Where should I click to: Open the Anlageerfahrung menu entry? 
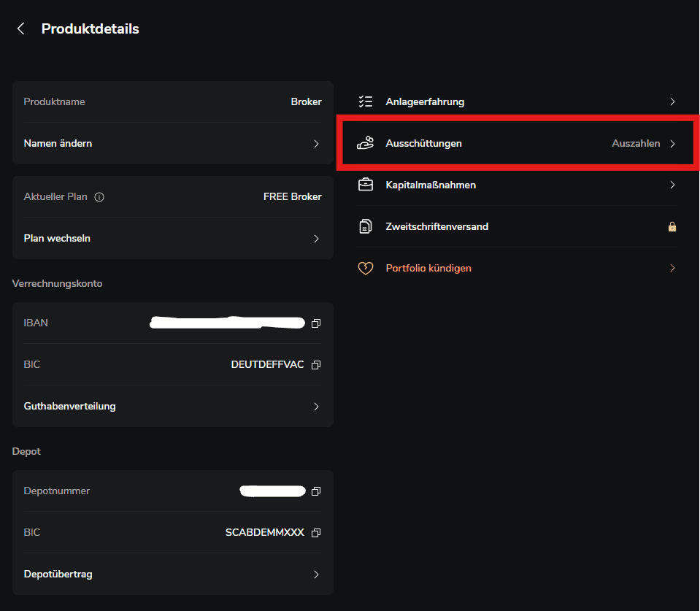click(x=425, y=102)
